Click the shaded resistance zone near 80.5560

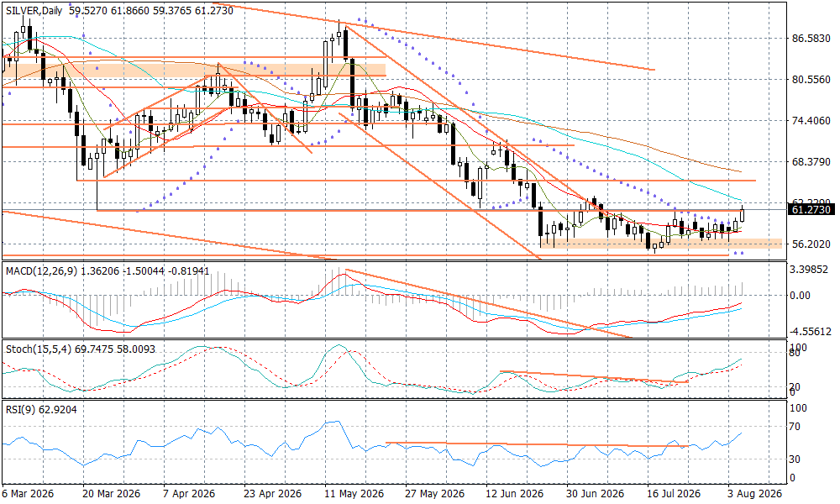click(194, 70)
